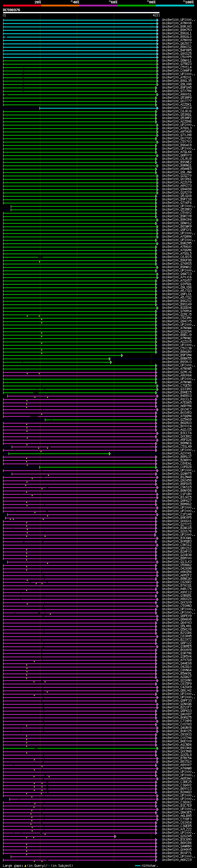Click label UniRef100_C5XYP5
This screenshot has width=197, height=868.
pos(177,57)
